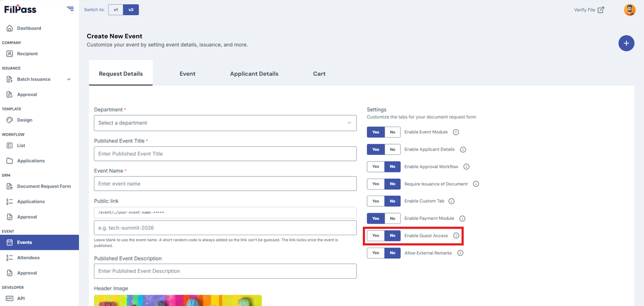Expand the Batch Issuance chevron
Image resolution: width=644 pixels, height=306 pixels.
[x=69, y=79]
